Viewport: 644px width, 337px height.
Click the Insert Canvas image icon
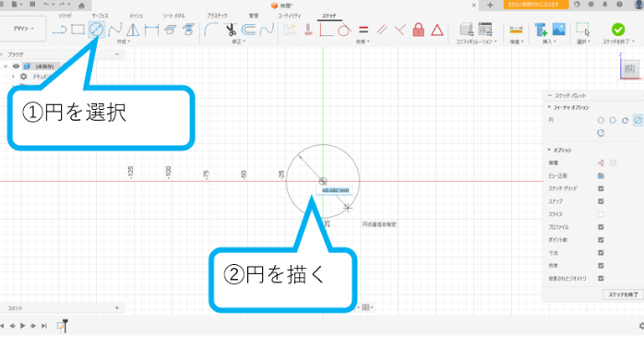click(558, 30)
